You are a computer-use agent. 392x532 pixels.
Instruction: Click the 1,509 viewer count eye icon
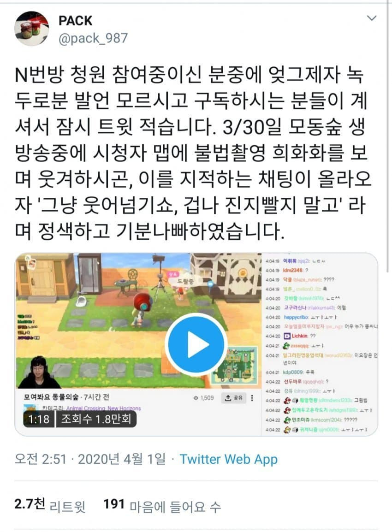(196, 398)
